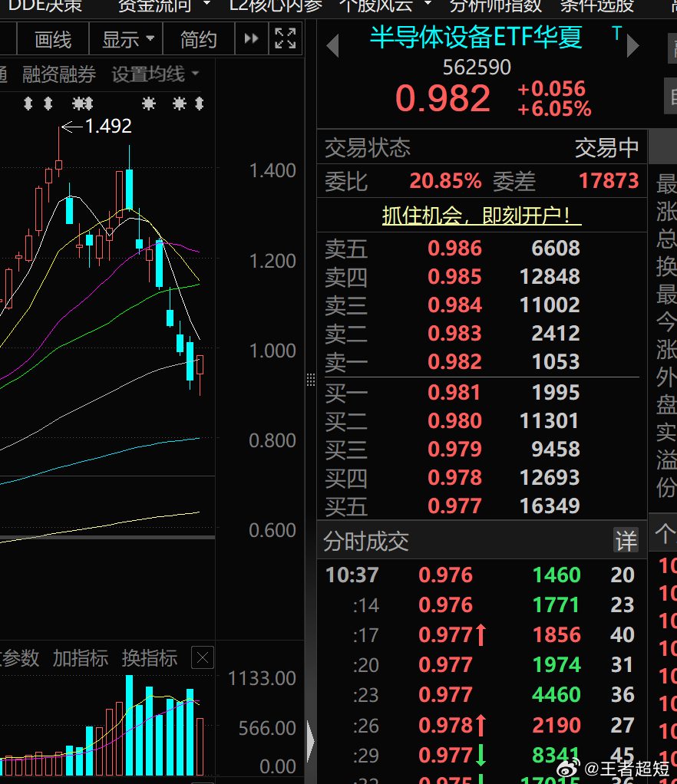Click the 1133.00 volume axis label
The width and height of the screenshot is (677, 784).
click(x=262, y=679)
